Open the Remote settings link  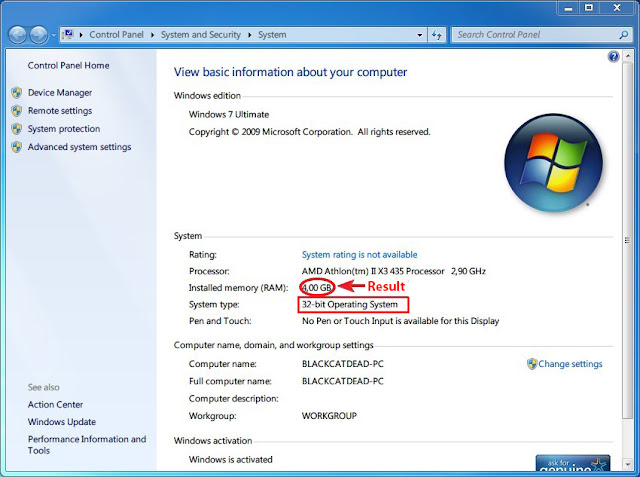pos(60,111)
